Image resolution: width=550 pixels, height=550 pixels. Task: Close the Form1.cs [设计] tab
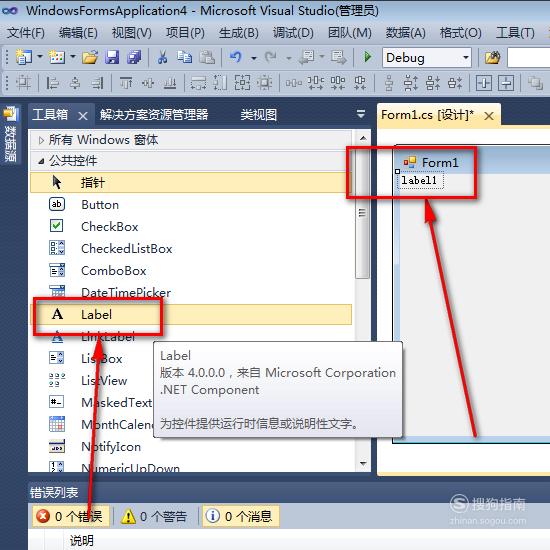[x=489, y=116]
